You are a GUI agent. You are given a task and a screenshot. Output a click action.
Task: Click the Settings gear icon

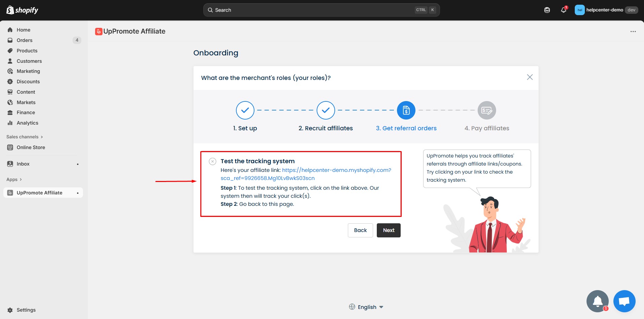10,310
